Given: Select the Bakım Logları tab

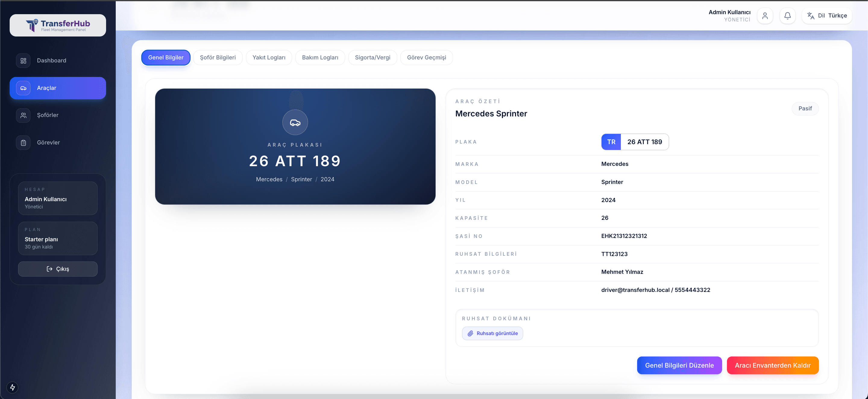Looking at the screenshot, I should pos(320,58).
